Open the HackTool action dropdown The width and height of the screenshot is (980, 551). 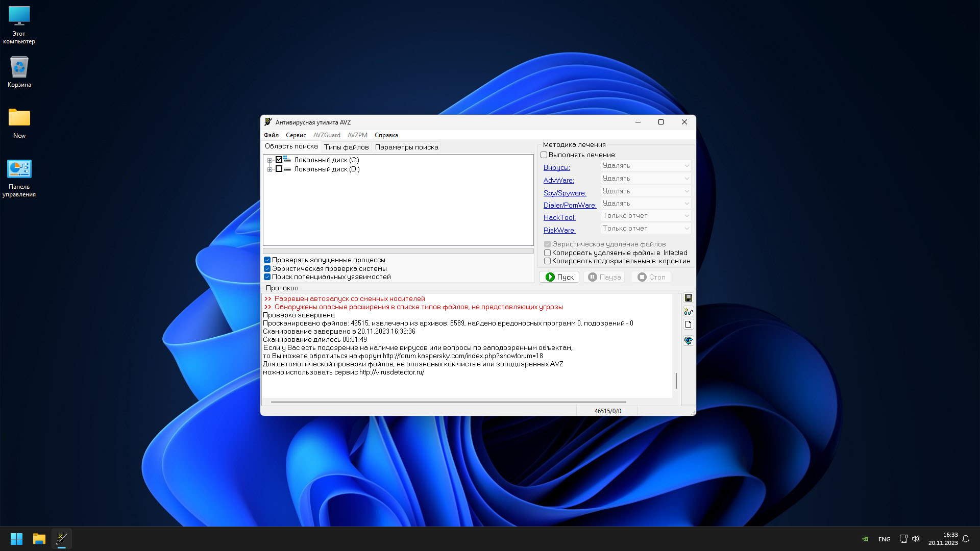point(646,216)
